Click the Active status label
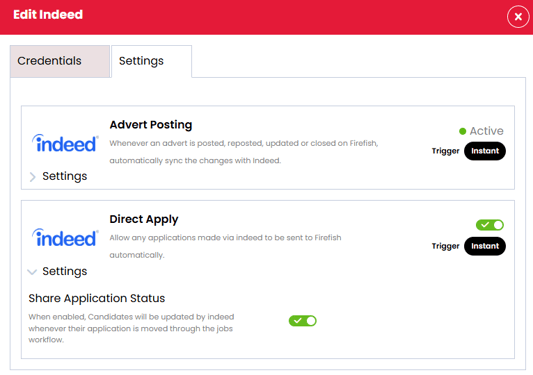The width and height of the screenshot is (533, 375). click(x=486, y=131)
